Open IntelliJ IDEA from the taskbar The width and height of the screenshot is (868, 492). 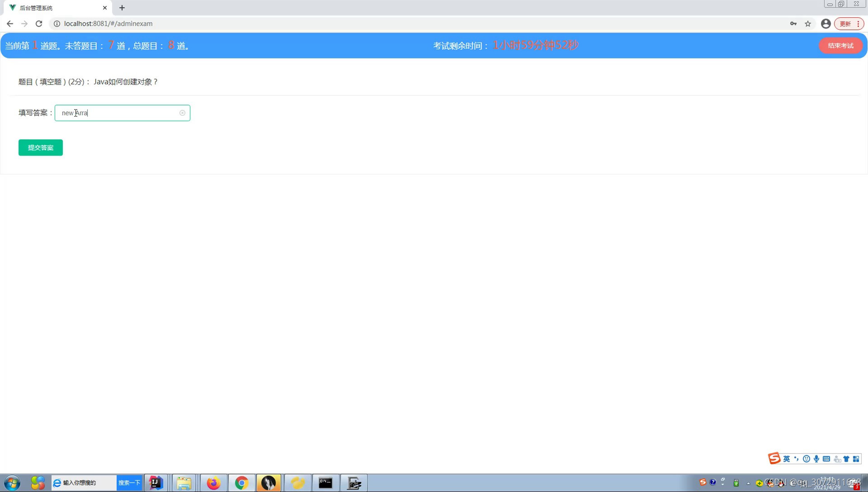[x=156, y=483]
